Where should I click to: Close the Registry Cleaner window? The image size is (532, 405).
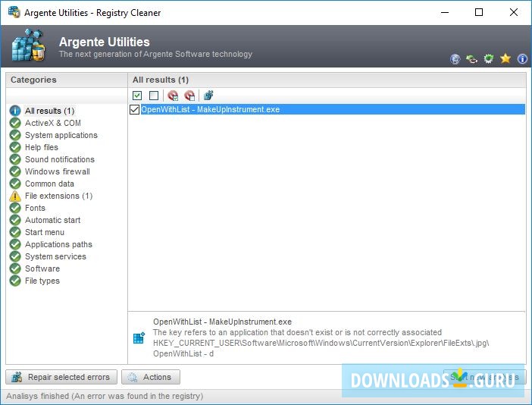(513, 13)
